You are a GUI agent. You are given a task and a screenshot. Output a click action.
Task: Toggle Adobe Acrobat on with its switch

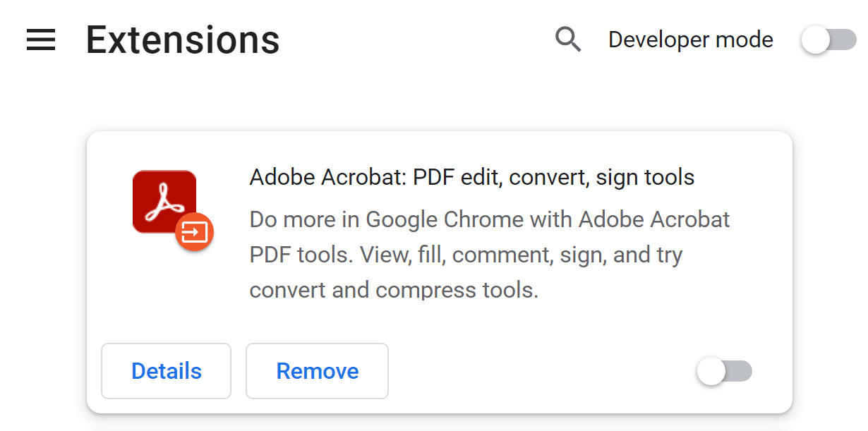coord(724,371)
